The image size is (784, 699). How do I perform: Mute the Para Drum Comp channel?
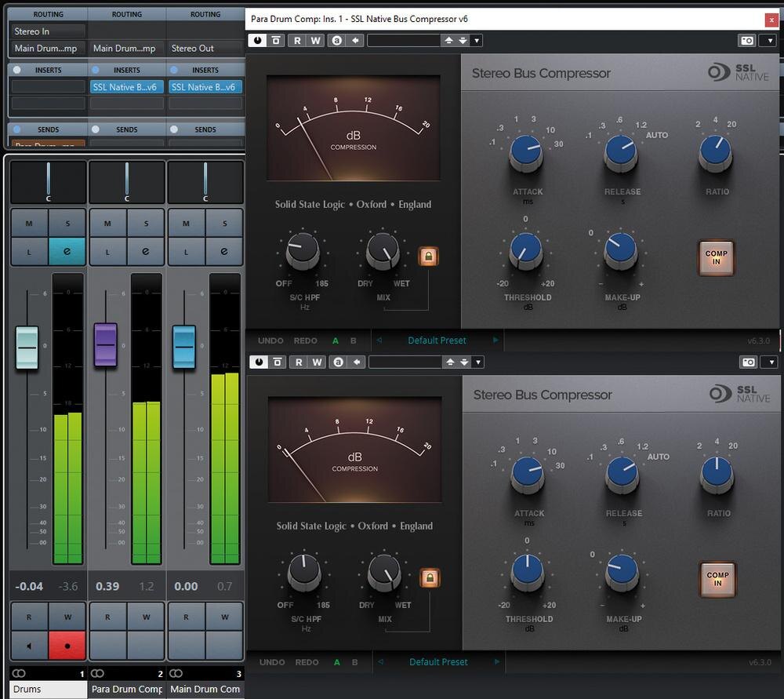point(108,223)
